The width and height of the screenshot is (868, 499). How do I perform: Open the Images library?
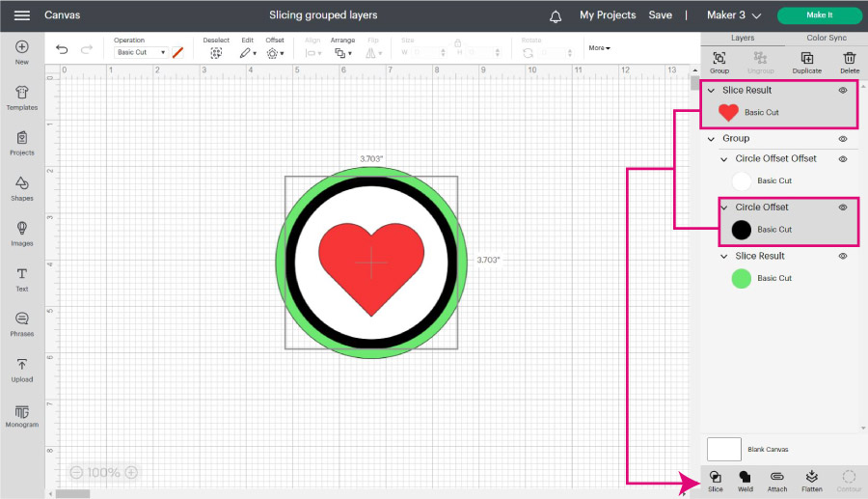point(21,234)
